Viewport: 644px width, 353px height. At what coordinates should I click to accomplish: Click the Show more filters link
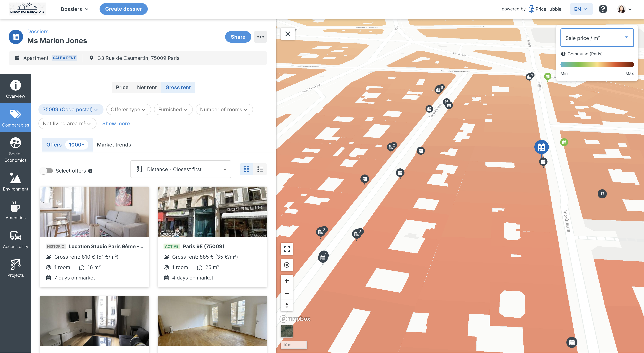coord(116,123)
